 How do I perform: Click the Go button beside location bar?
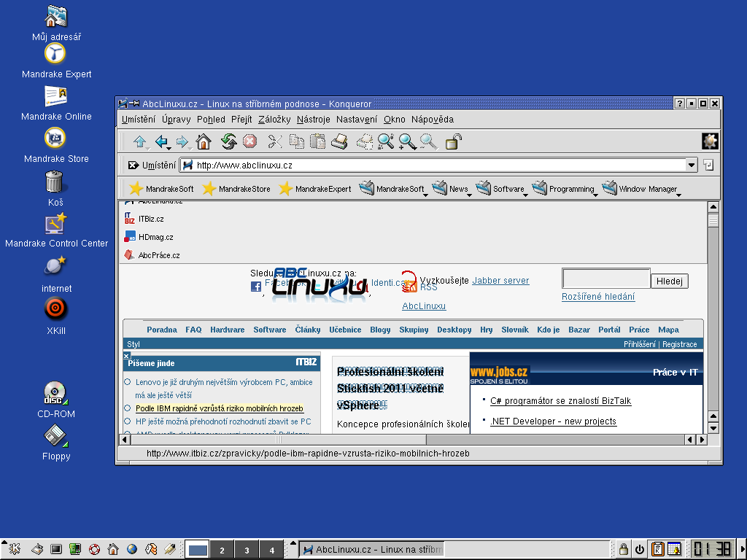(709, 166)
